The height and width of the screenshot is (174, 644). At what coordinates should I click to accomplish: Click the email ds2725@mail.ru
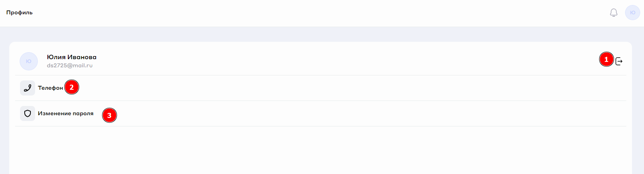pyautogui.click(x=70, y=66)
